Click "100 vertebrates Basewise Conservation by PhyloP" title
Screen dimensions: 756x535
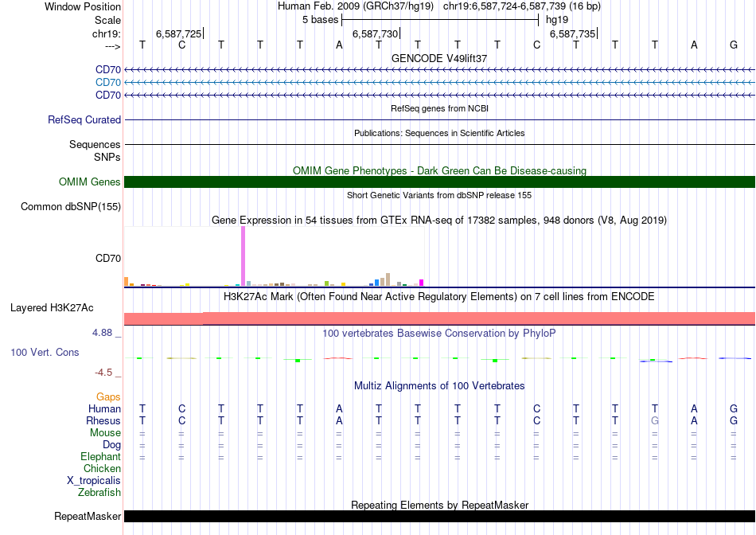point(439,333)
